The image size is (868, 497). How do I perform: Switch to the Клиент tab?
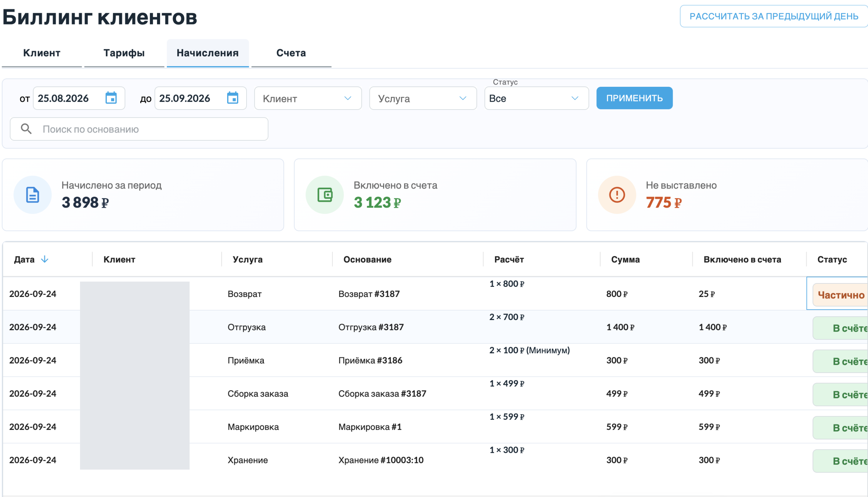[42, 53]
